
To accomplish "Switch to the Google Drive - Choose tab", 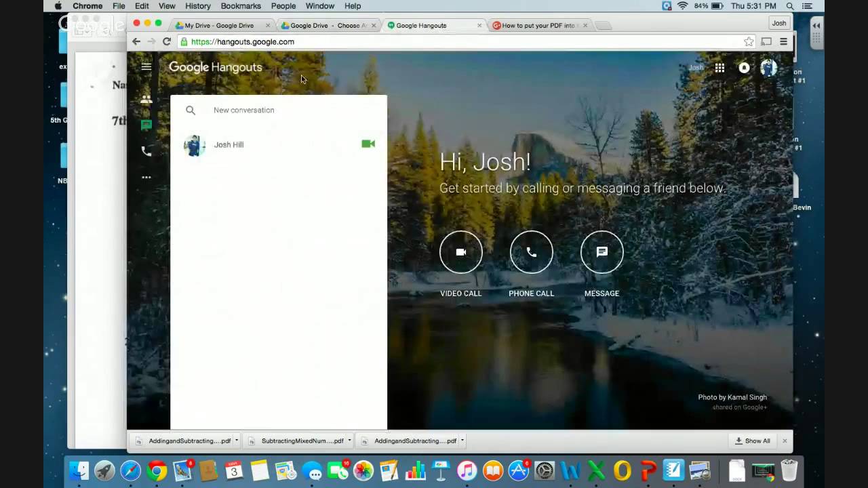I will 328,25.
